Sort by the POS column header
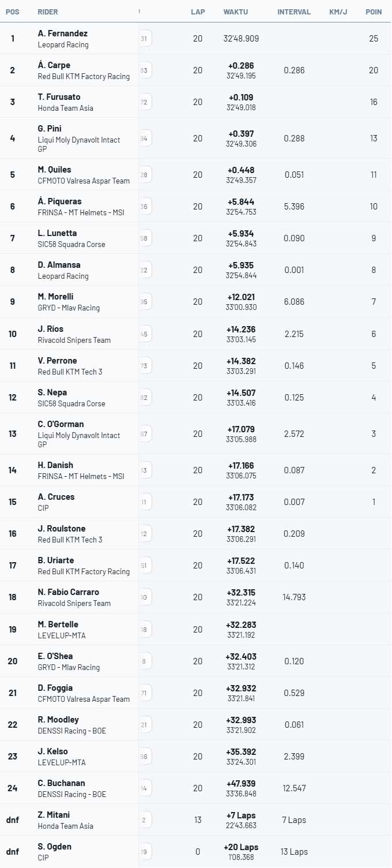This screenshot has width=392, height=868. coord(12,12)
